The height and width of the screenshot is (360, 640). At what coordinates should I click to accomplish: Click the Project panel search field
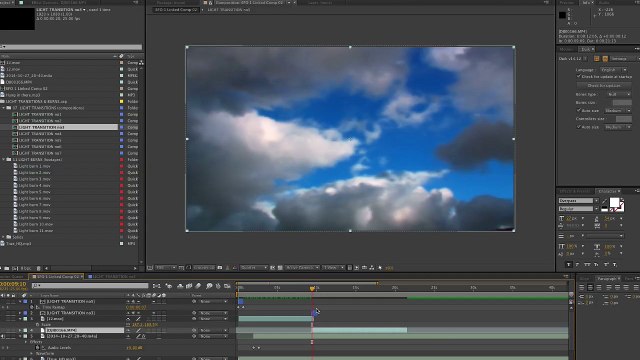72,47
